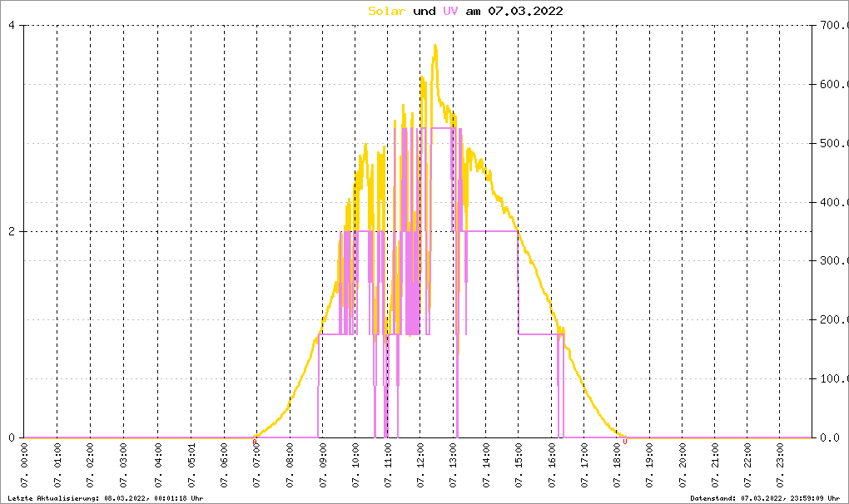Click the time axis label "07. 06:00"
Screen dimensions: 849x504
[x=224, y=465]
